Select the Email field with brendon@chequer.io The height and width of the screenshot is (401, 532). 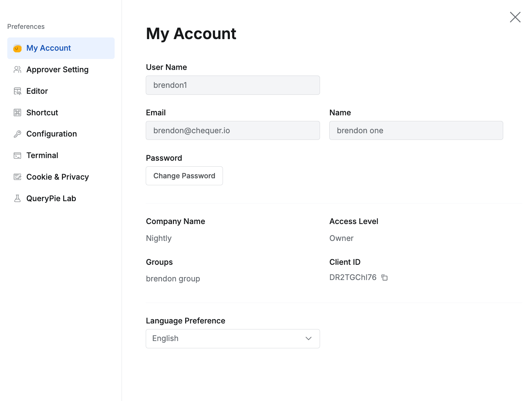(x=233, y=131)
